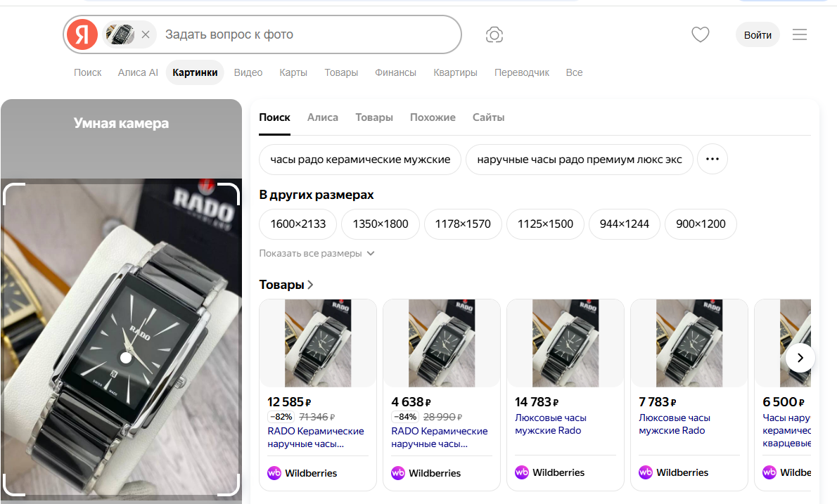Open Люксовые часы link under 14 783 ₽
The height and width of the screenshot is (504, 837).
point(550,424)
